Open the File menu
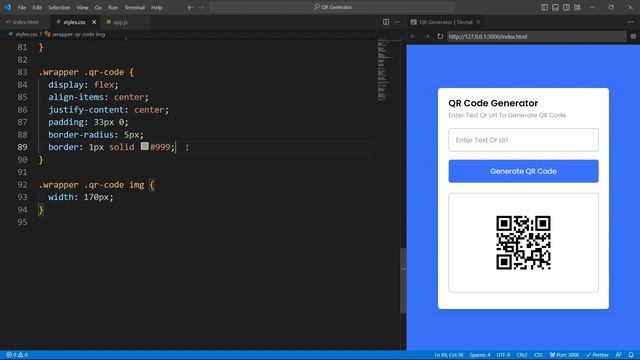Image resolution: width=640 pixels, height=360 pixels. tap(22, 7)
